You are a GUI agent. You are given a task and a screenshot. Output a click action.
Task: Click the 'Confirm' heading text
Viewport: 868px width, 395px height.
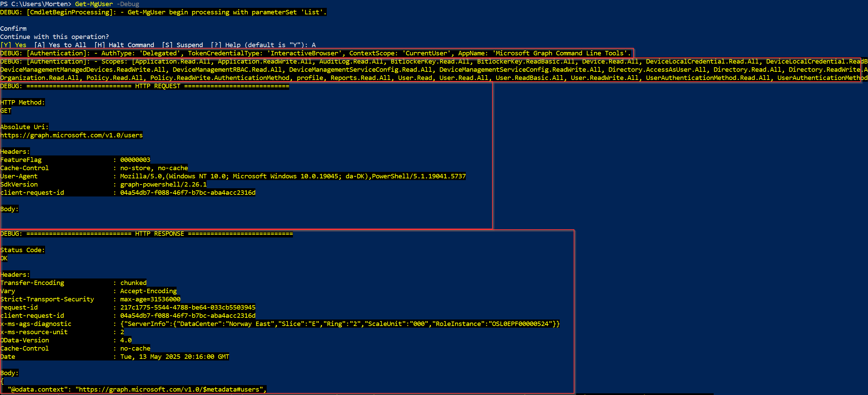[13, 29]
